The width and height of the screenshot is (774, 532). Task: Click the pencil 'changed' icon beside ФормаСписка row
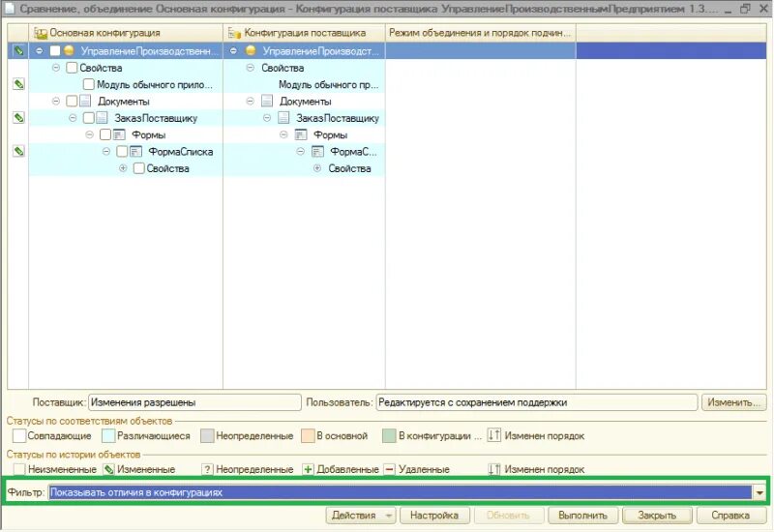click(18, 152)
